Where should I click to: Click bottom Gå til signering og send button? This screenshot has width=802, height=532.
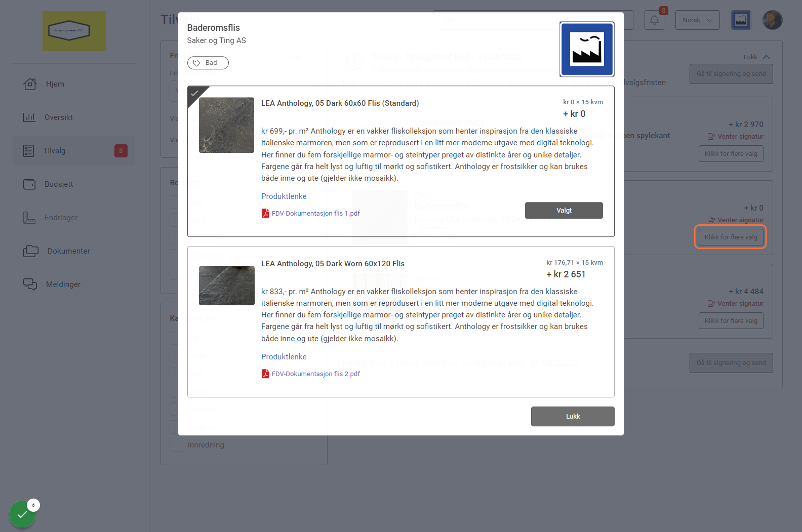coord(731,363)
